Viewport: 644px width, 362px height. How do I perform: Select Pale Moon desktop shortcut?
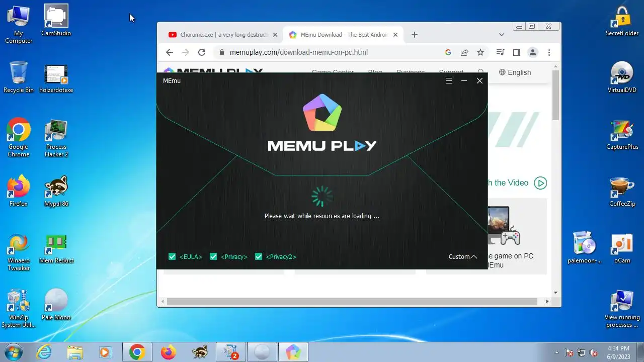[56, 304]
